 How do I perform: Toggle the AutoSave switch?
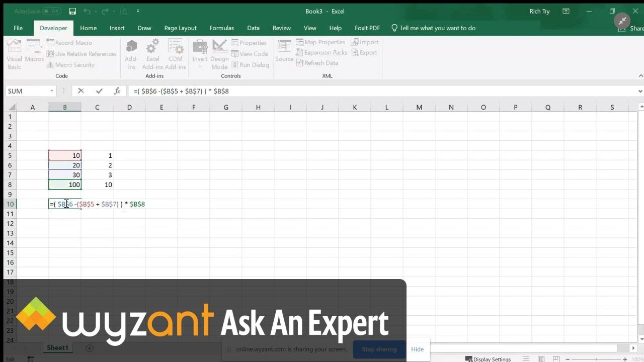52,11
